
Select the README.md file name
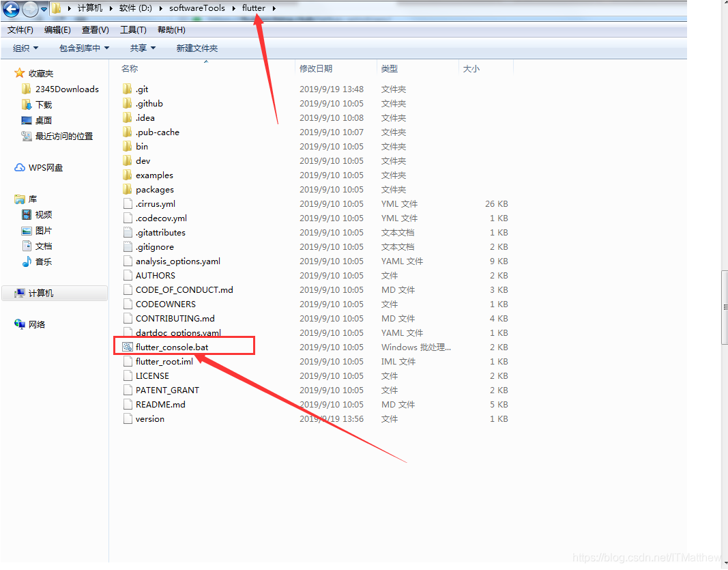click(x=160, y=405)
